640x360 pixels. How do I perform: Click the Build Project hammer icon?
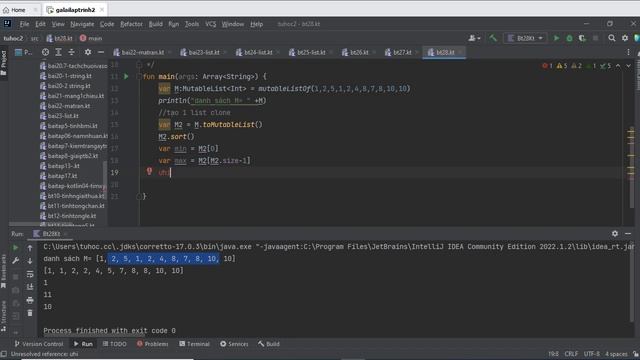tap(493, 38)
